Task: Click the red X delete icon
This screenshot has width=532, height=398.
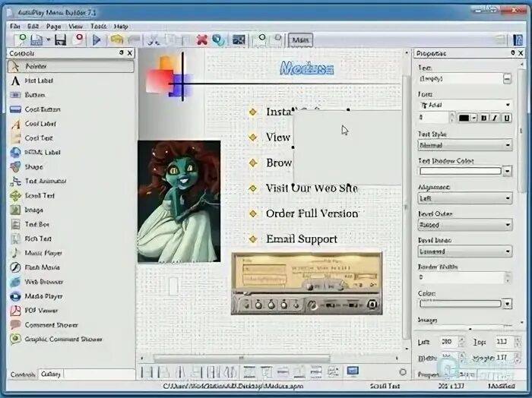Action: click(x=202, y=40)
